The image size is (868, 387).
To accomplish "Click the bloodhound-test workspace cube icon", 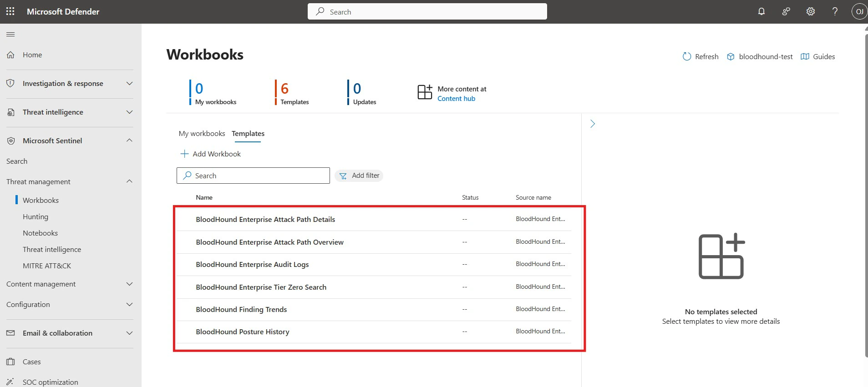I will coord(731,56).
